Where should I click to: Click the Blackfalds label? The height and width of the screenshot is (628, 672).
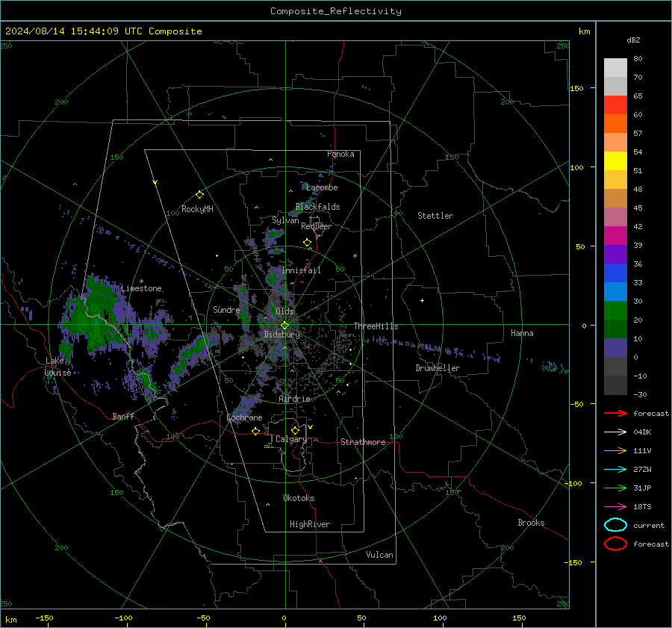click(x=317, y=207)
